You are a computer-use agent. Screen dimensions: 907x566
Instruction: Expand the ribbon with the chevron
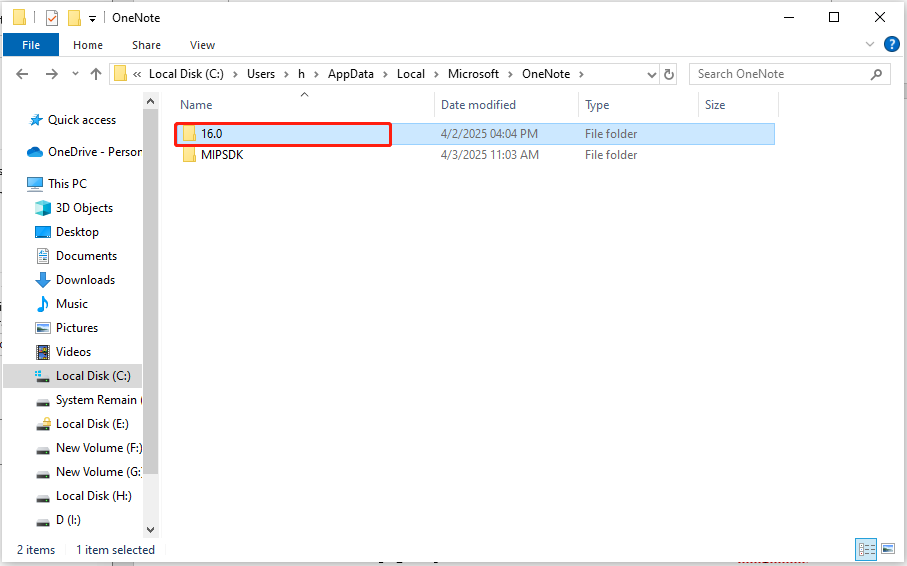click(869, 44)
